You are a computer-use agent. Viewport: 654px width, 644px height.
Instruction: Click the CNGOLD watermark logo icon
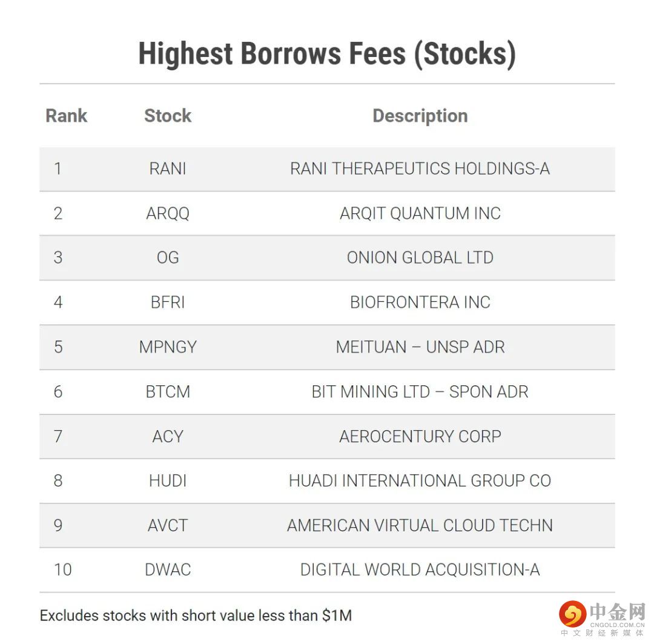coord(572,614)
